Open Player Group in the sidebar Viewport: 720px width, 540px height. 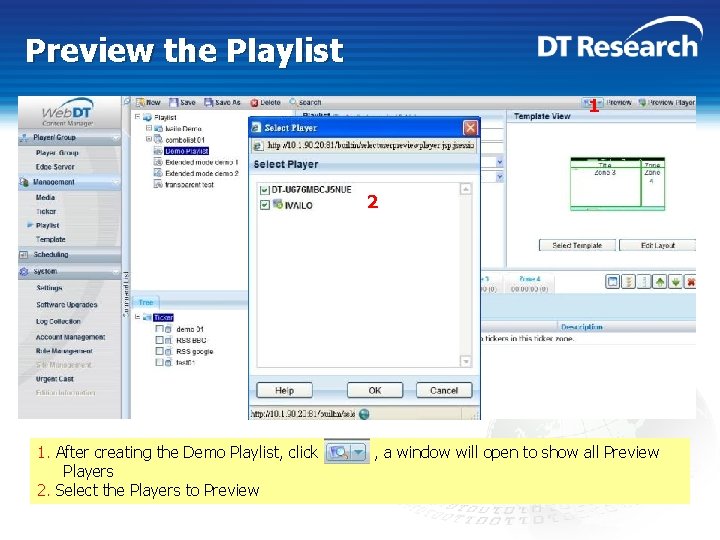click(57, 152)
